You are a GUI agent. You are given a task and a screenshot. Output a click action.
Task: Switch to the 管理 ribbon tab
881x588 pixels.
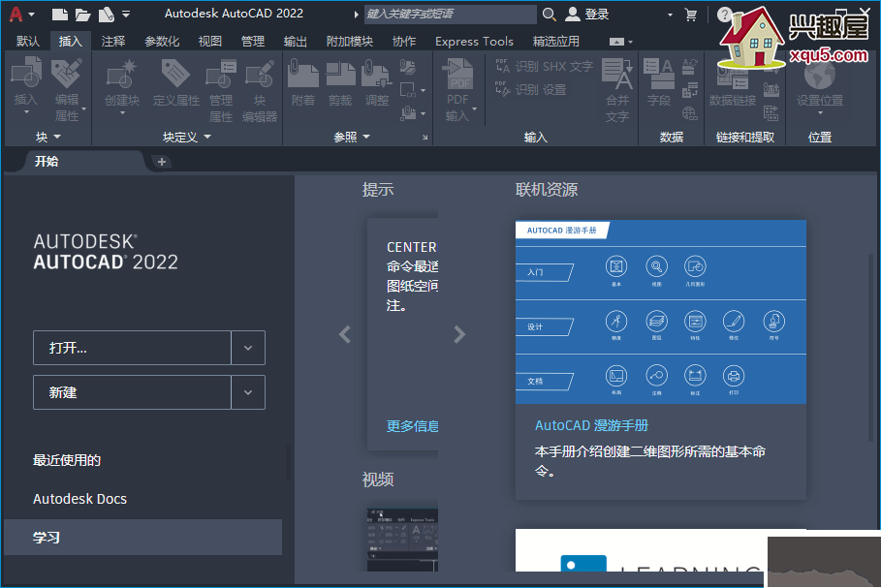253,41
